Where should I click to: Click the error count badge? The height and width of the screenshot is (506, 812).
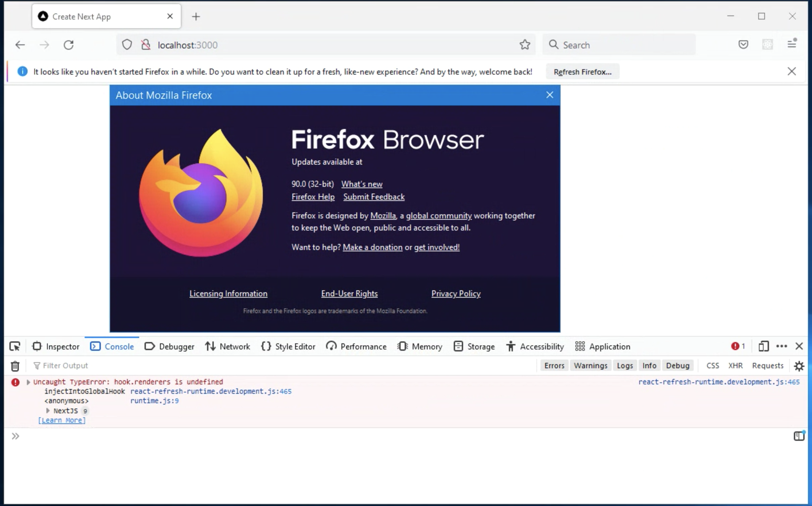click(738, 346)
